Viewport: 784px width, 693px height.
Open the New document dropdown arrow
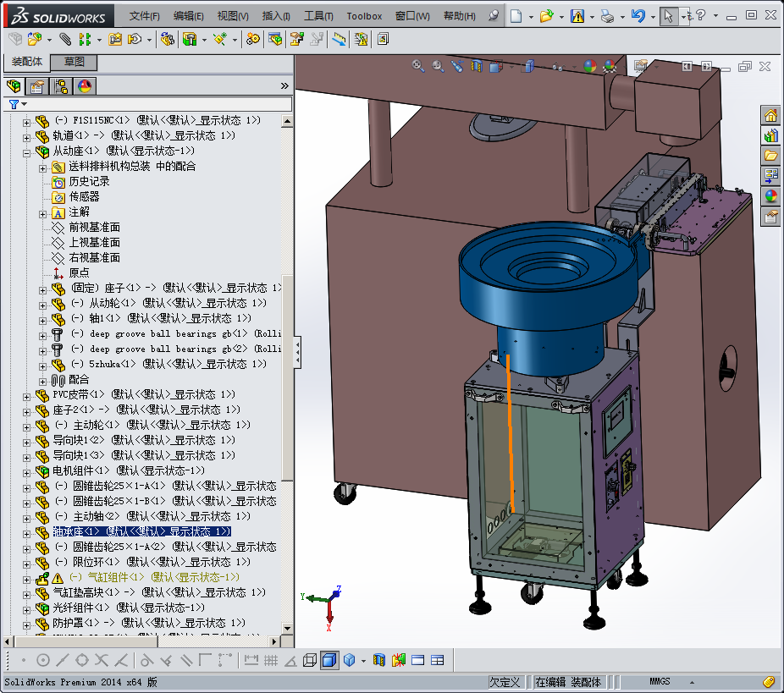531,16
